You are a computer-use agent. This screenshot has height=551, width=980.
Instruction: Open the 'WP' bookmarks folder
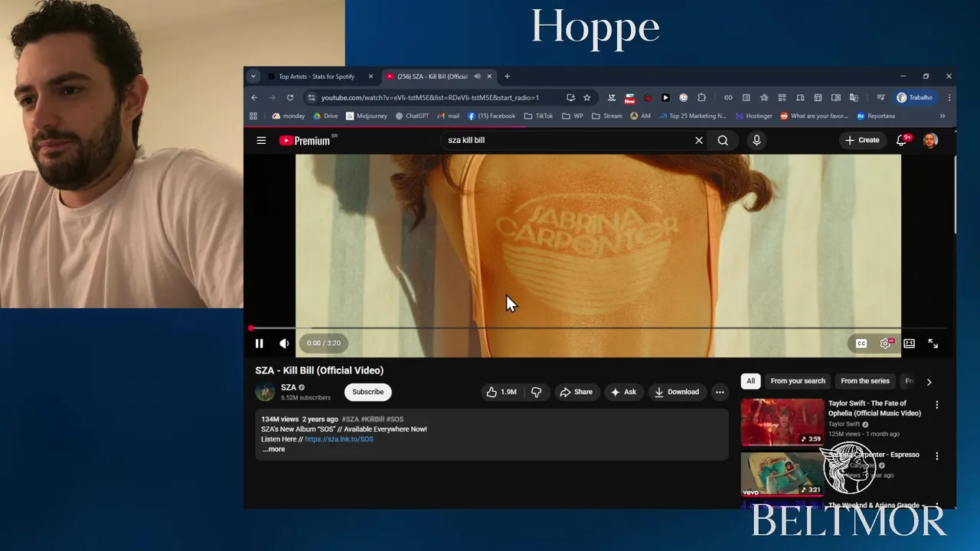click(573, 116)
